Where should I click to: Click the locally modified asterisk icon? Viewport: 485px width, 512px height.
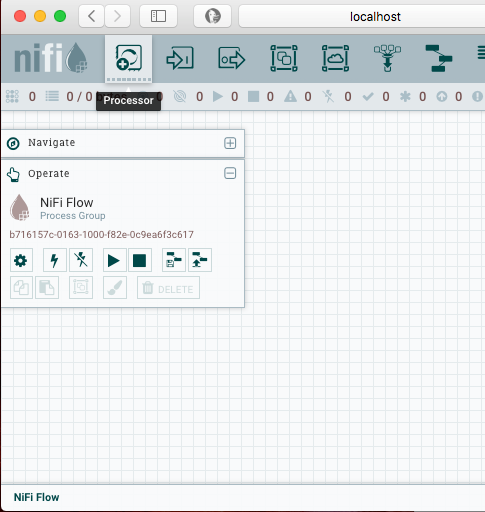coord(405,97)
